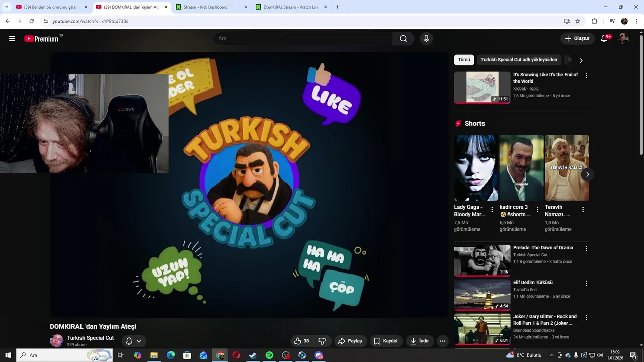Show next Shorts with arrow button
Viewport: 644px width, 362px height.
(x=587, y=174)
